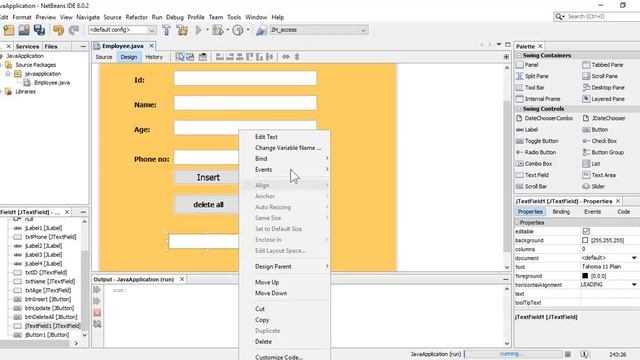Select Employee.java in Projects tree

click(x=46, y=83)
